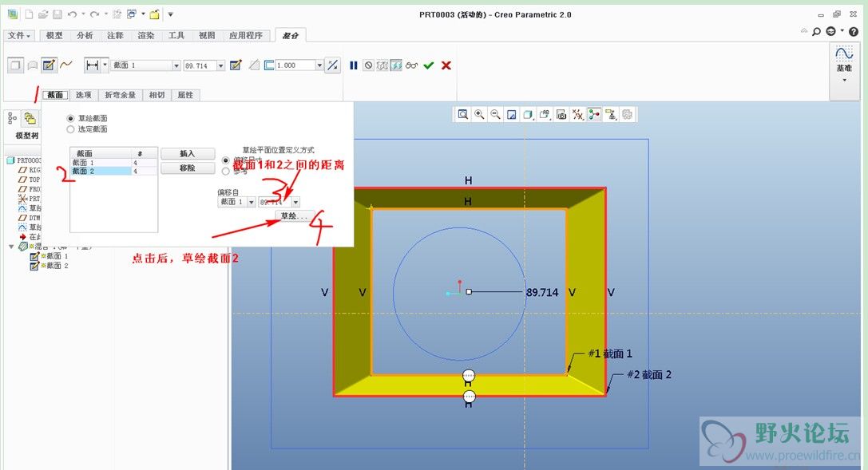Click the verify glasses icon

click(411, 65)
